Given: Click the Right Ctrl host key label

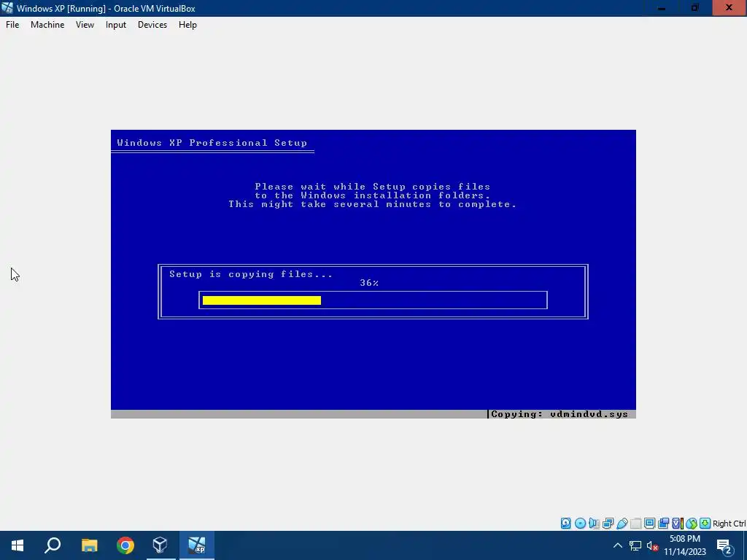Looking at the screenshot, I should pos(729,524).
